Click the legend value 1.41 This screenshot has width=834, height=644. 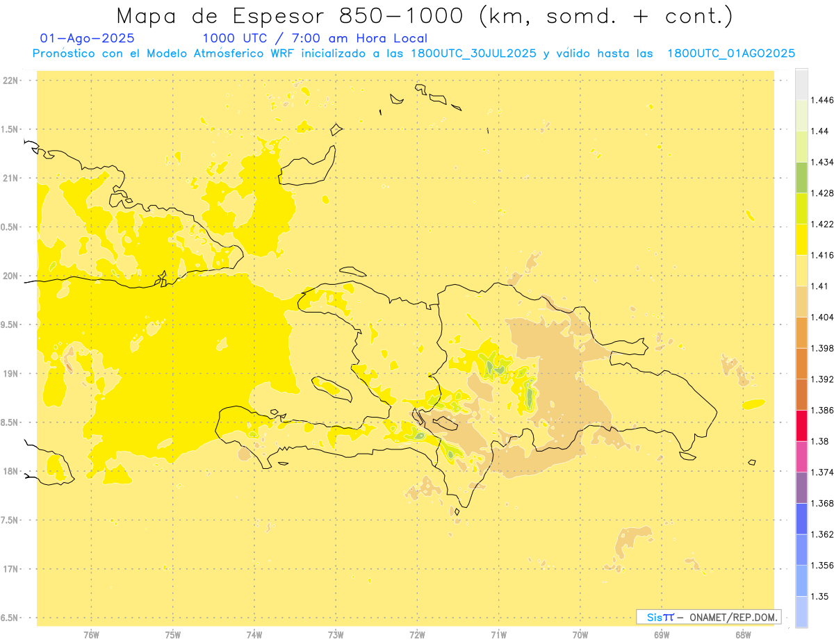click(x=819, y=286)
